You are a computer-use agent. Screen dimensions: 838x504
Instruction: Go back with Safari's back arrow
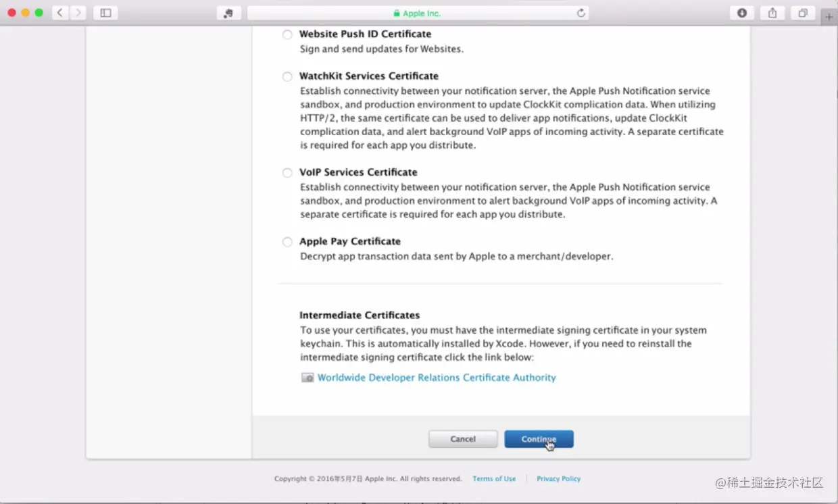tap(60, 13)
